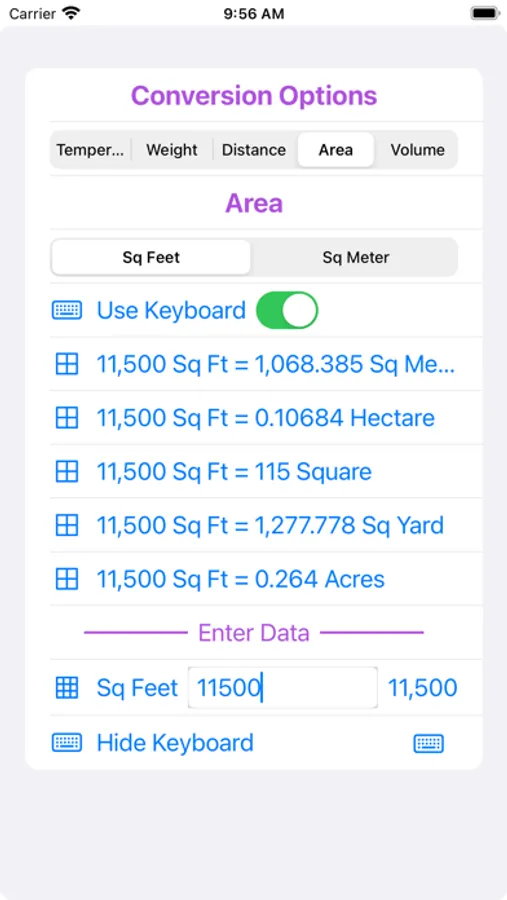
Task: Click grid icon next to Hectare result
Action: tap(67, 417)
